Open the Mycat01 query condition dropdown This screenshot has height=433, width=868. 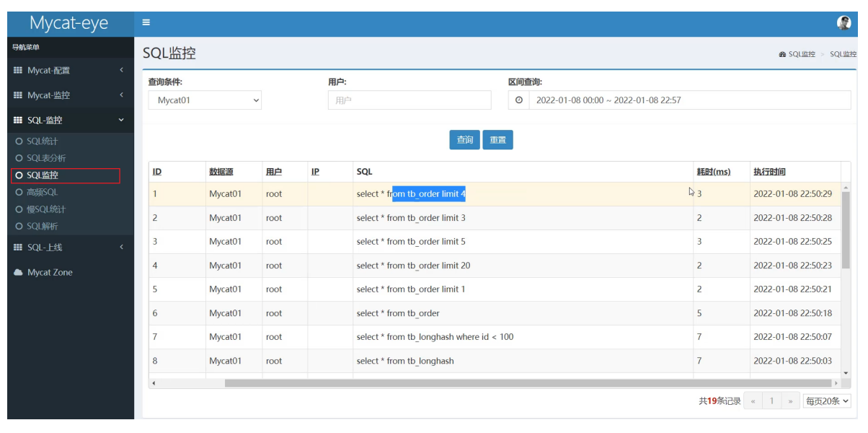click(x=205, y=100)
